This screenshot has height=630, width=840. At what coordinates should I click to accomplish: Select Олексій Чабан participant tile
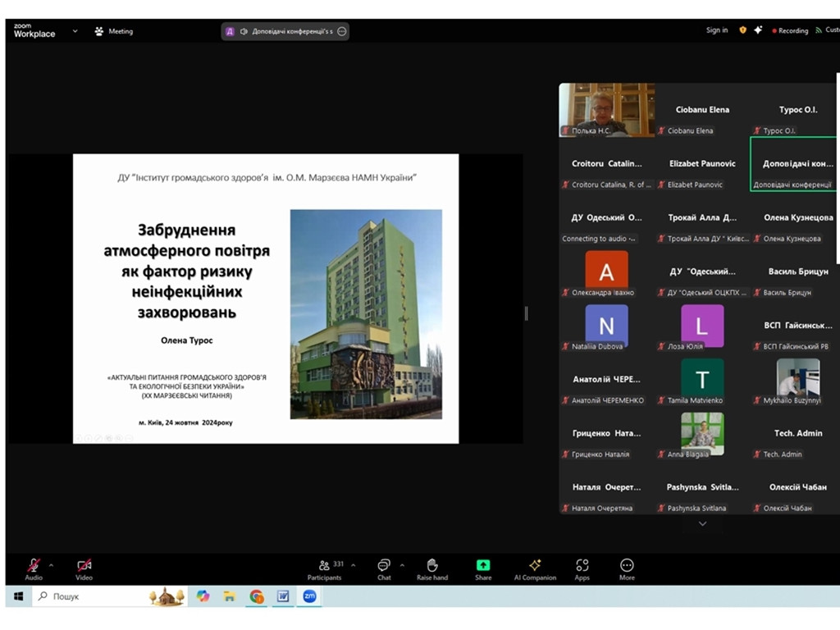(797, 487)
